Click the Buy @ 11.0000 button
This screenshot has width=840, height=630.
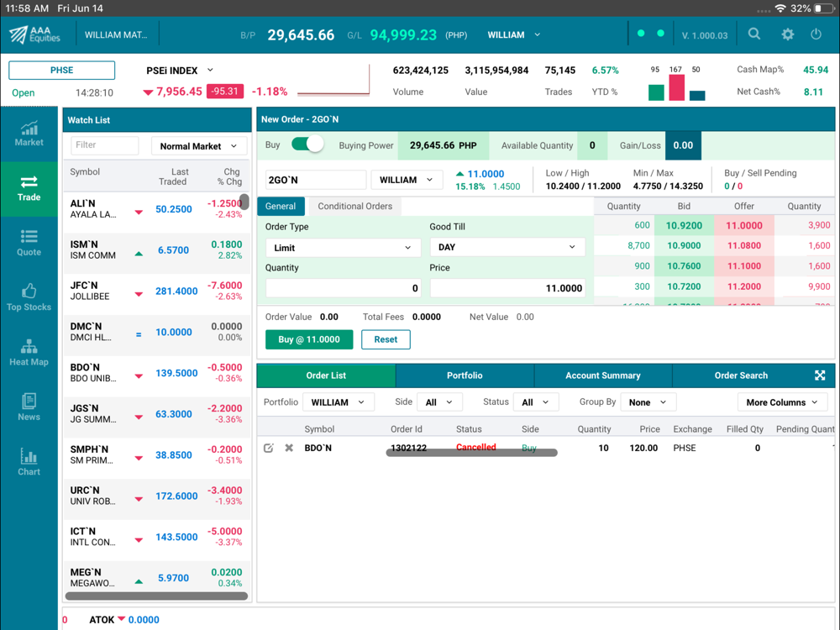(309, 339)
